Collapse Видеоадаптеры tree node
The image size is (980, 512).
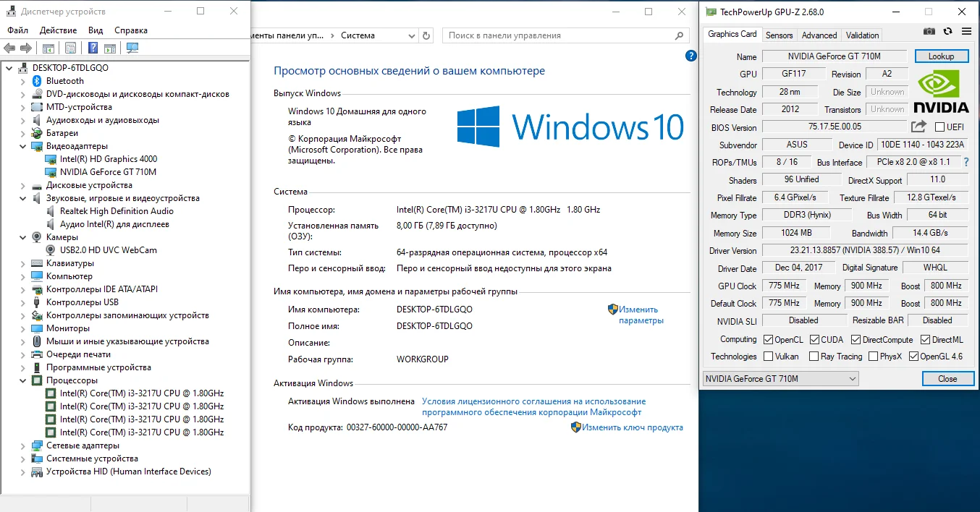pos(23,146)
